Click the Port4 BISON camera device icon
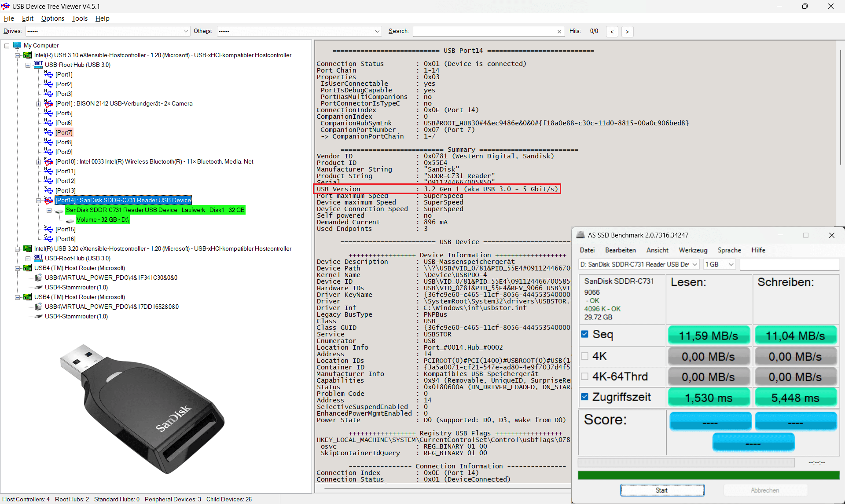This screenshot has height=504, width=845. (49, 103)
